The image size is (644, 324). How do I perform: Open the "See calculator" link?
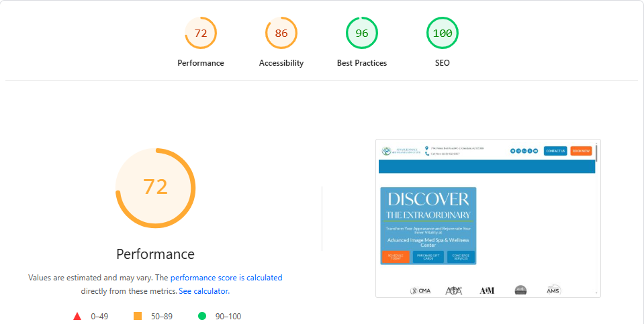coord(203,291)
